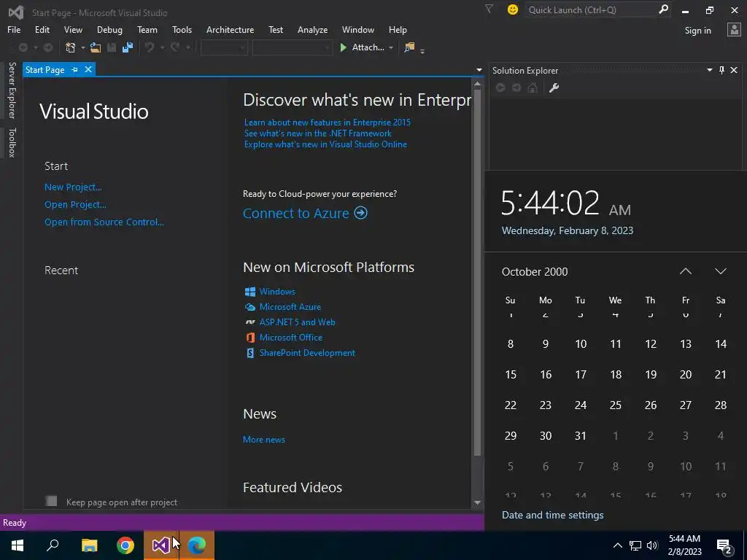Click Sign in button
Viewport: 747px width, 560px height.
click(697, 30)
